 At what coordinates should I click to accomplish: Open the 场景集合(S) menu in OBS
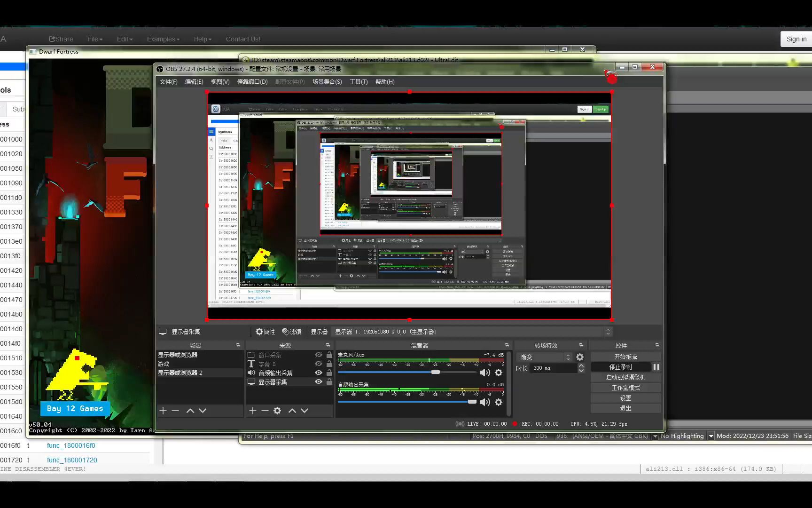tap(327, 82)
